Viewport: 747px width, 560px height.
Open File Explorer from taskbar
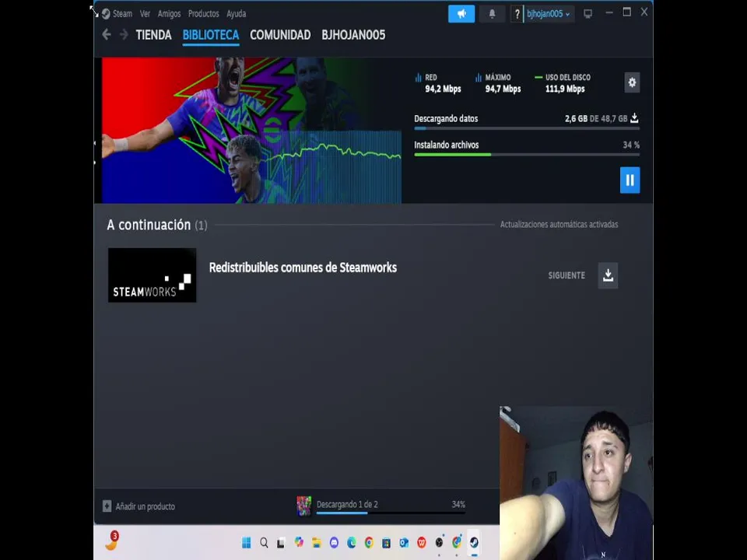click(x=317, y=542)
